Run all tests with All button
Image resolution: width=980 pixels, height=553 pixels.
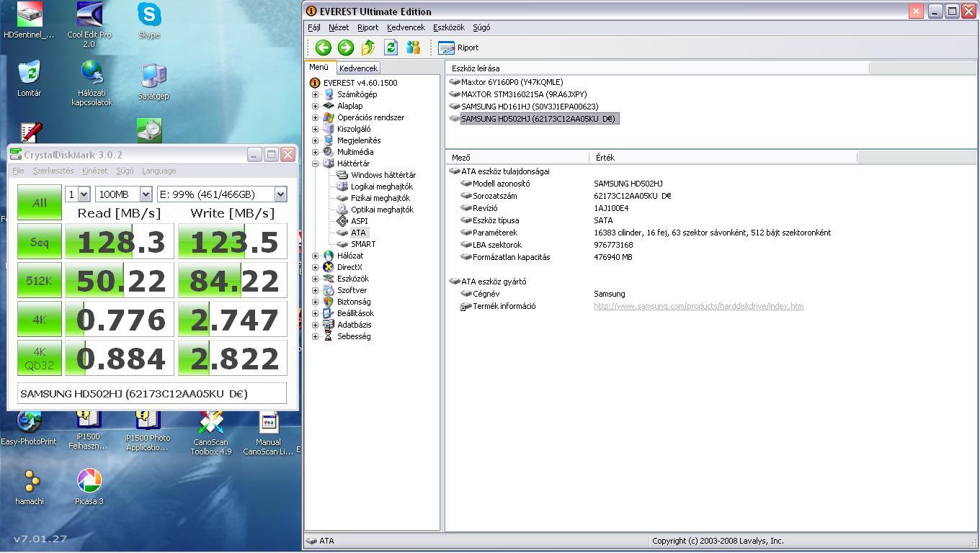40,202
